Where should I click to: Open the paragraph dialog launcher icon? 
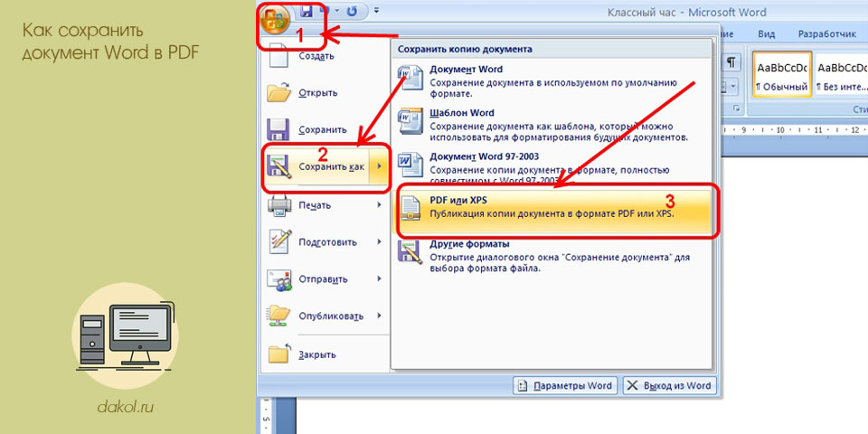736,109
